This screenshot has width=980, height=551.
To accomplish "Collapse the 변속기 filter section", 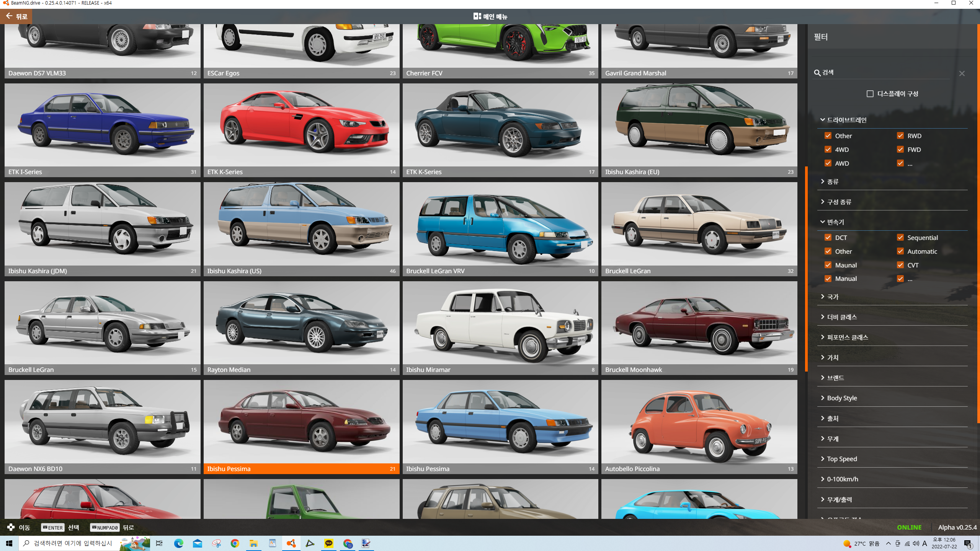I will [892, 222].
